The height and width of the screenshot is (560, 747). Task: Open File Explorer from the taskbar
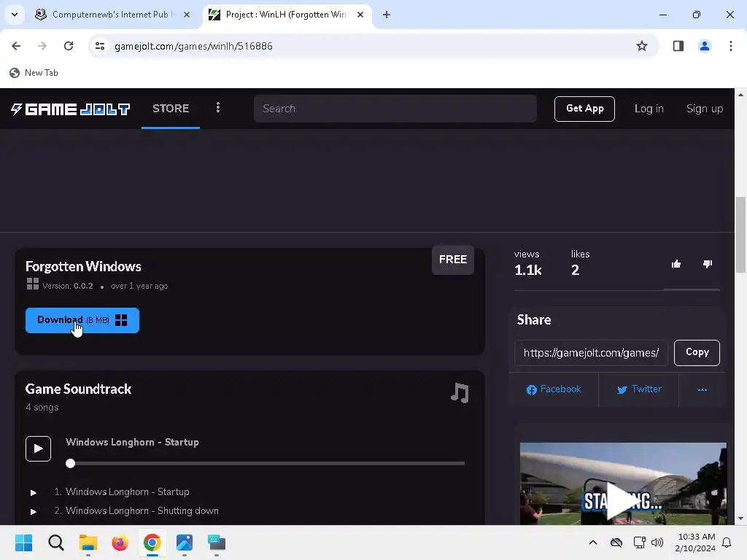(88, 542)
